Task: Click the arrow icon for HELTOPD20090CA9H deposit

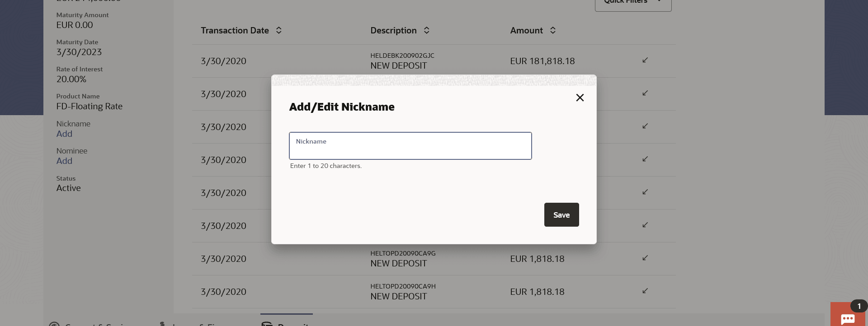Action: pos(645,291)
